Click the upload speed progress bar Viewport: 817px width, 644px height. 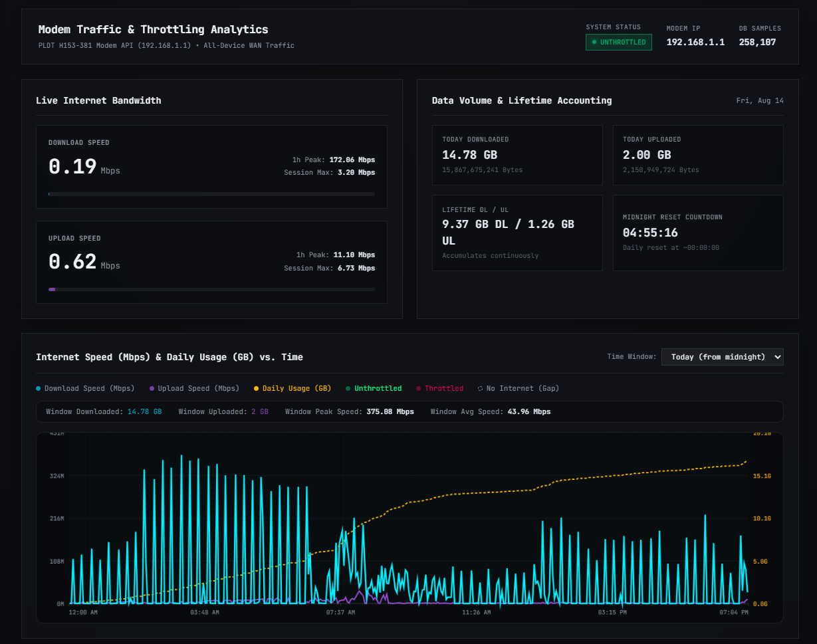coord(211,290)
